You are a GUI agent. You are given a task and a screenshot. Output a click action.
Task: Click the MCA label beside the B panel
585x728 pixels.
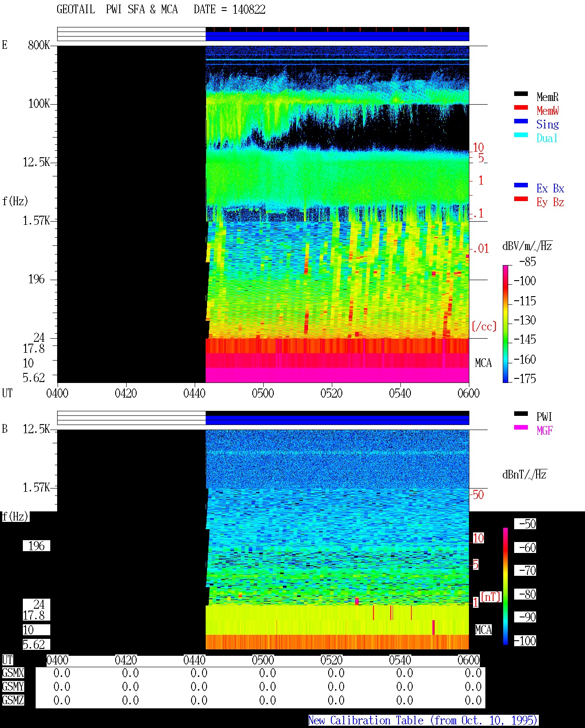click(483, 630)
